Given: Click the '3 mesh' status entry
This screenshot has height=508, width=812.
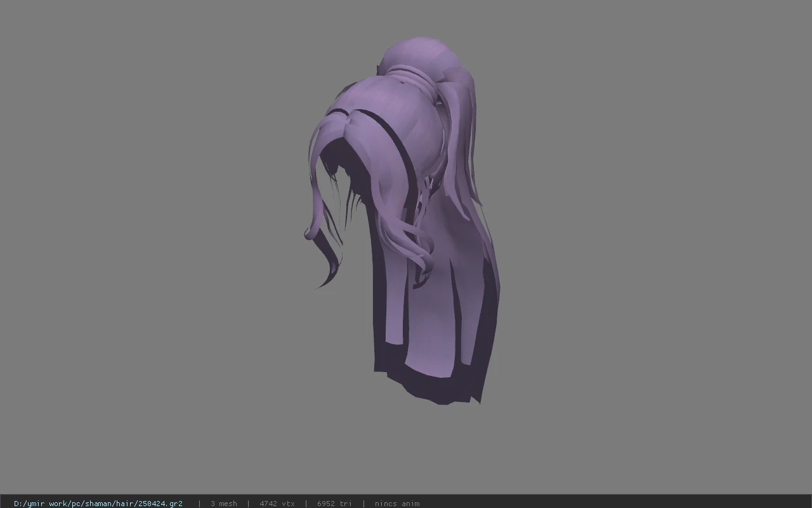Looking at the screenshot, I should tap(224, 504).
